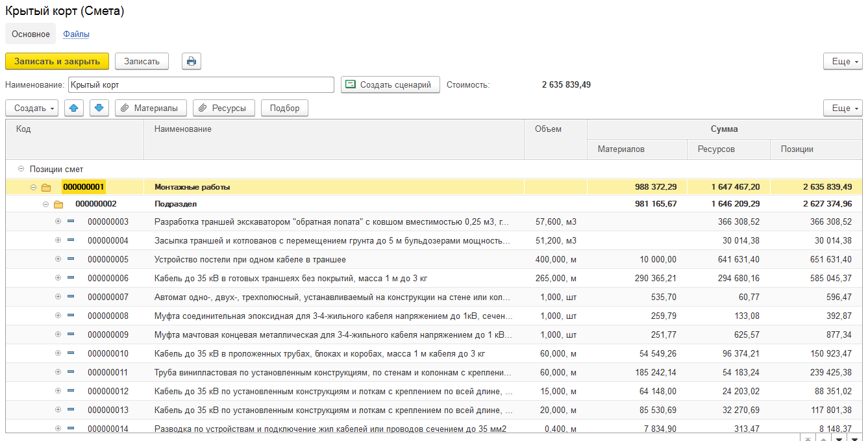This screenshot has height=441, width=868.
Task: Click the item icon of row 000000004
Action: click(x=71, y=240)
